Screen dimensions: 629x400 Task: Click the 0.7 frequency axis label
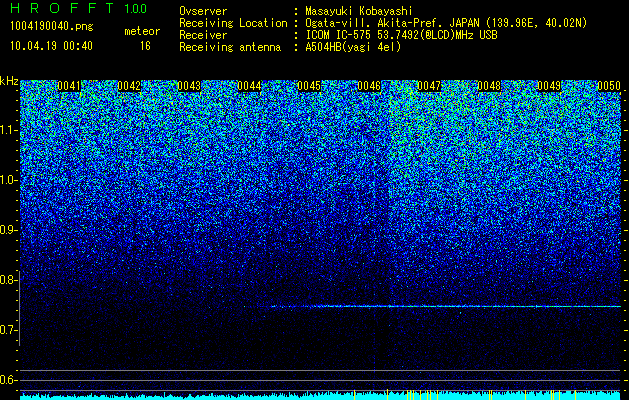coord(7,330)
